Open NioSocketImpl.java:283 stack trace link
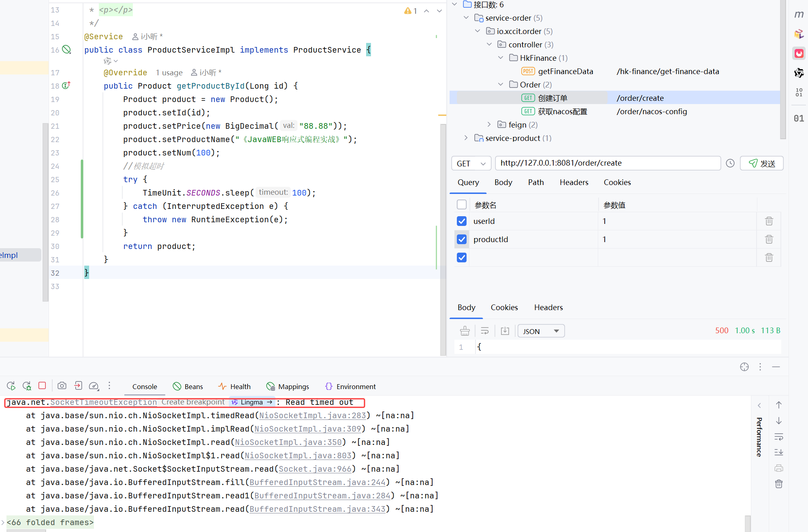Screen dimensions: 808x532 tap(312, 415)
